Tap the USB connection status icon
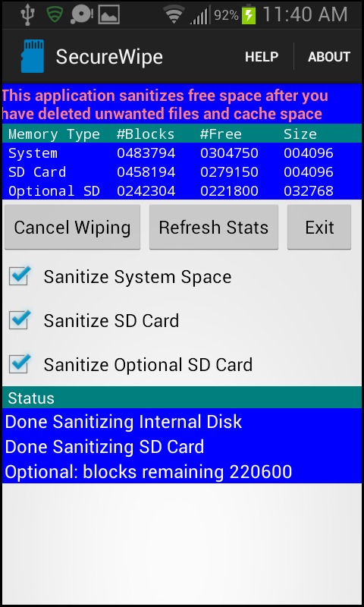The image size is (364, 607). coord(27,14)
